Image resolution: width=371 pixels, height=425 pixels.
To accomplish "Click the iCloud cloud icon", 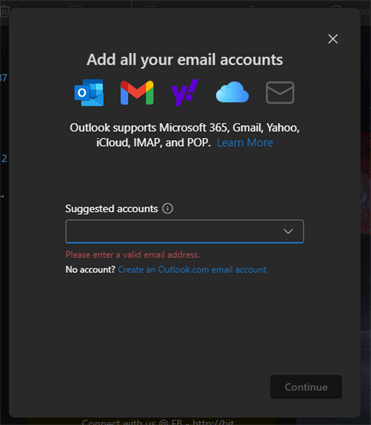I will pos(232,92).
